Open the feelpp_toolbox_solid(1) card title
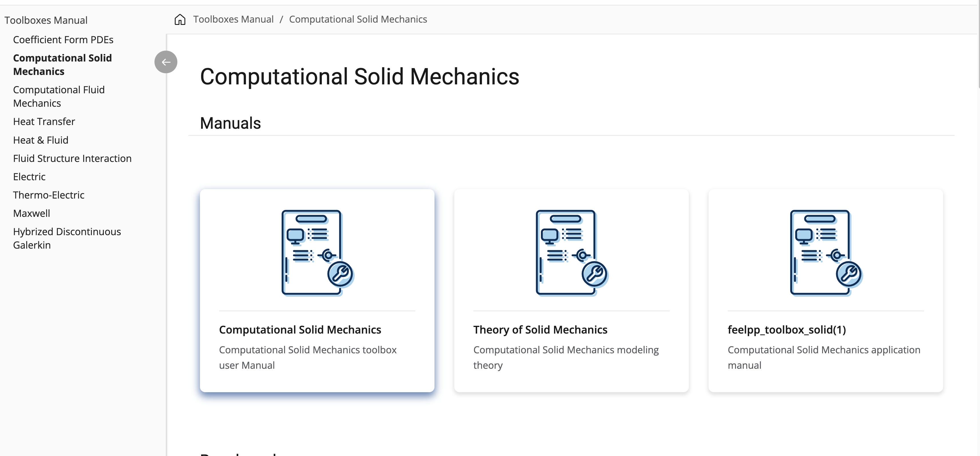Viewport: 980px width, 456px height. (787, 330)
